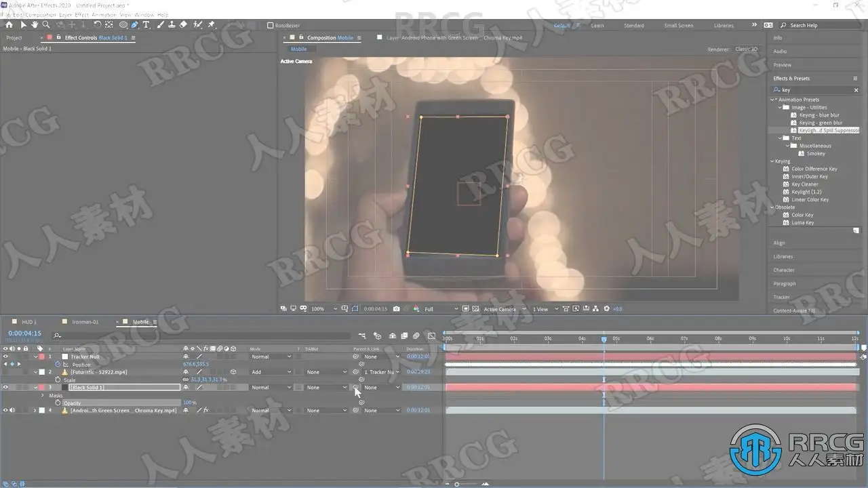Switch to the Learn workspace
Viewport: 868px width, 488px height.
(597, 26)
